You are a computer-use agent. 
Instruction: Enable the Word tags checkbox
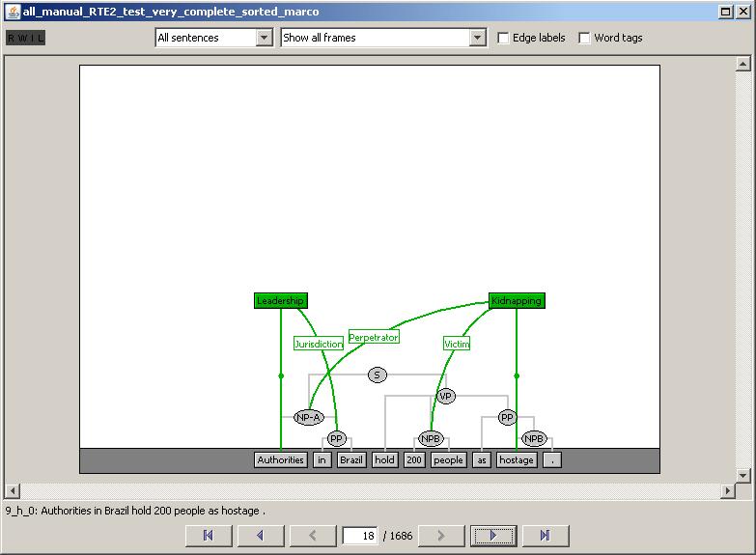pos(584,38)
